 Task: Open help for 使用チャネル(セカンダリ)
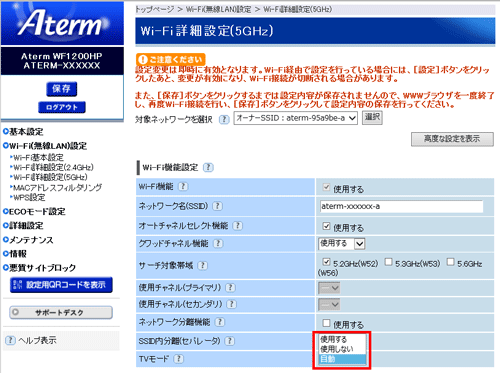pos(231,304)
